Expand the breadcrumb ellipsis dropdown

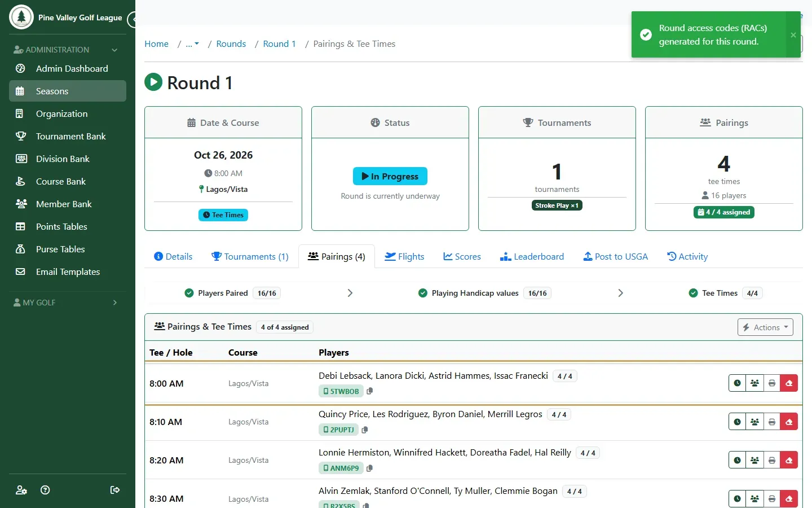(192, 44)
